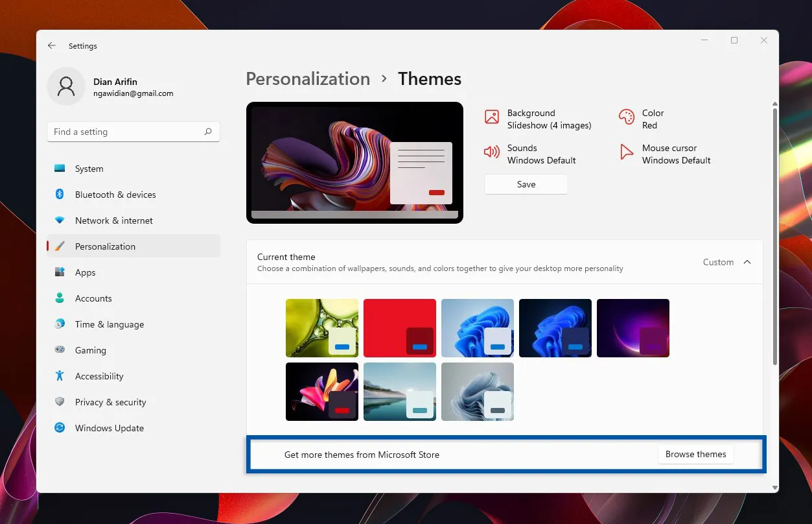Viewport: 812px width, 524px height.
Task: Click the back arrow in Settings
Action: click(52, 45)
